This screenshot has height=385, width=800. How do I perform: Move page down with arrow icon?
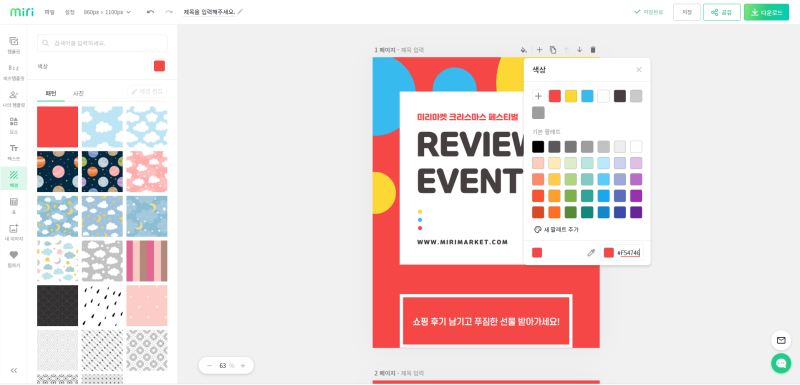coord(580,49)
